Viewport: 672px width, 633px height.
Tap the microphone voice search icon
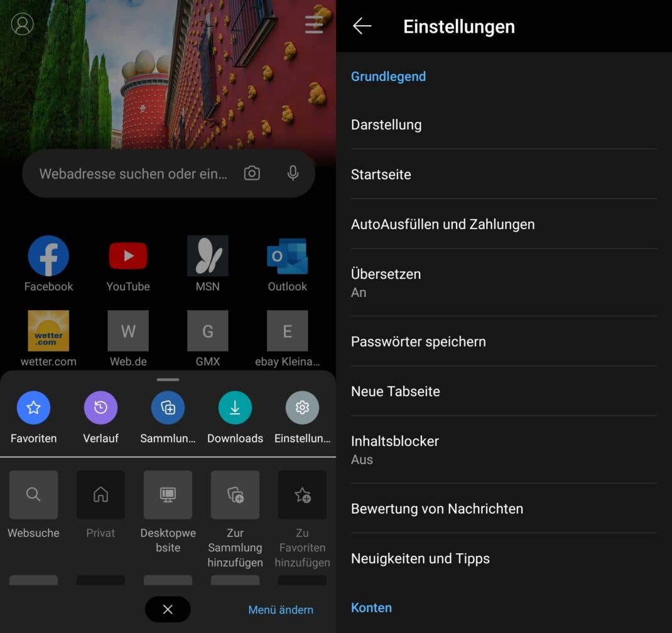pos(293,173)
